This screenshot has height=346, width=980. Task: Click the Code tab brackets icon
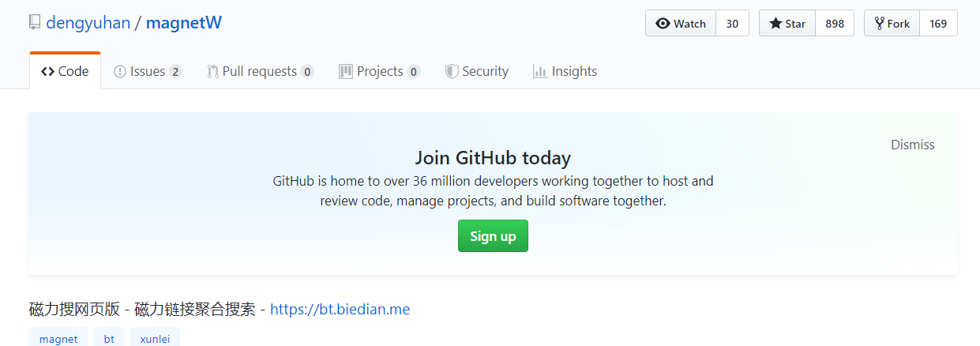coord(47,72)
